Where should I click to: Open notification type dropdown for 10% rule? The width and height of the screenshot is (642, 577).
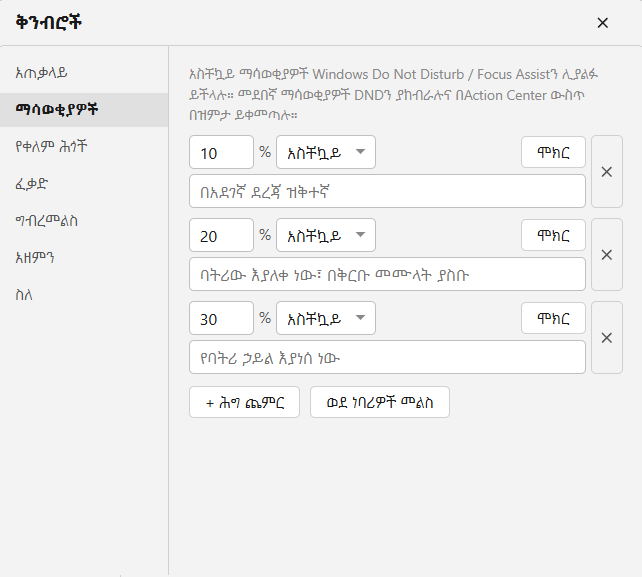(326, 152)
